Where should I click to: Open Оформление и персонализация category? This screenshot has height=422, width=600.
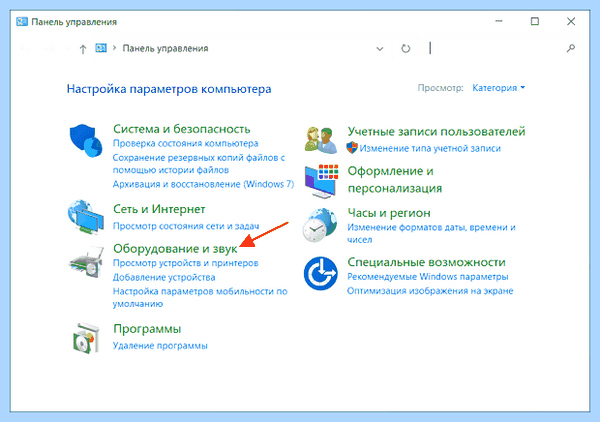pos(395,180)
